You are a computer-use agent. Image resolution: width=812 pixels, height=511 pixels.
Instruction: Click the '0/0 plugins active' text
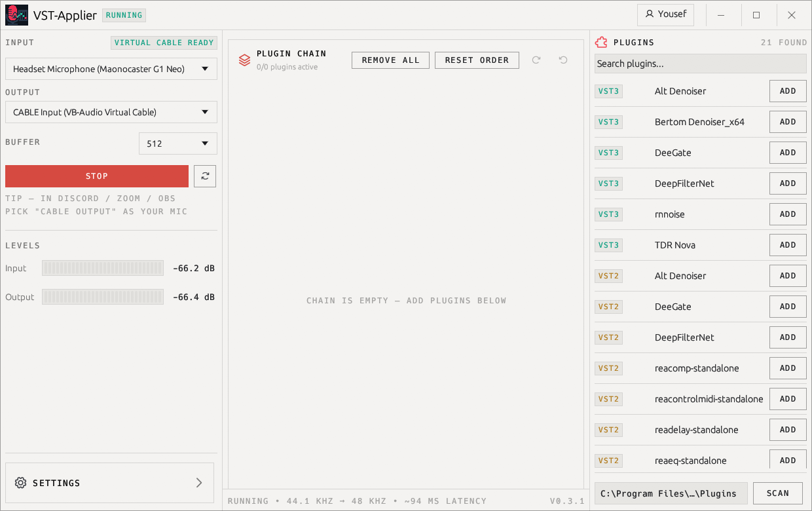click(287, 67)
